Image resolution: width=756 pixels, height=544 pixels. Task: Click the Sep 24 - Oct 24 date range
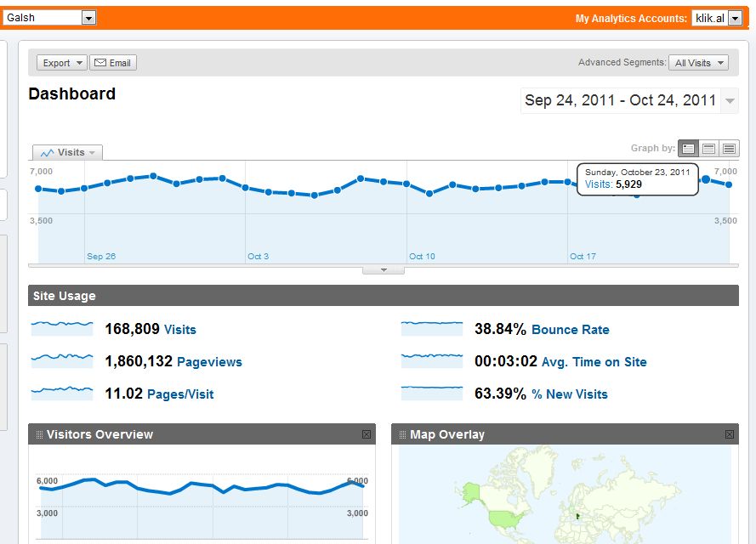tap(620, 100)
